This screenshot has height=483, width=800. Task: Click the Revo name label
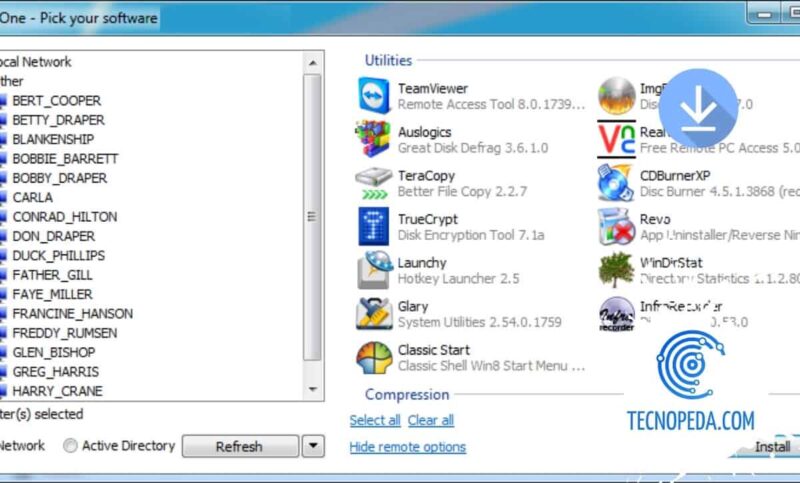pyautogui.click(x=655, y=220)
